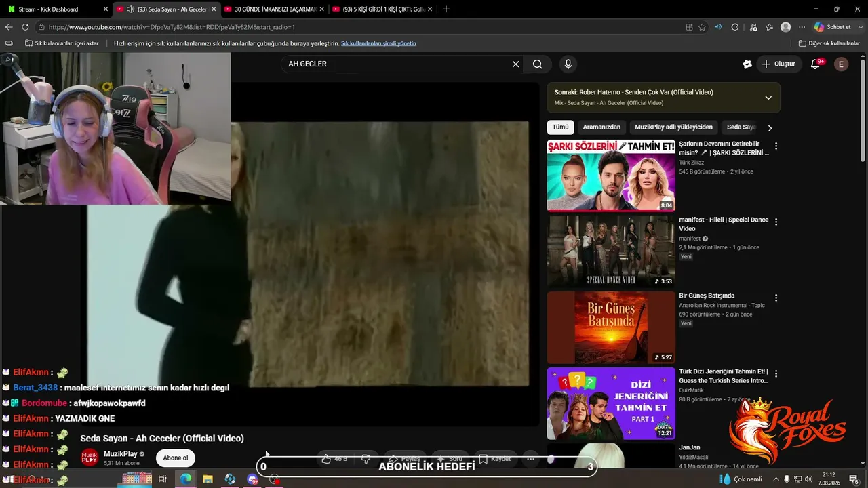Select MuzikPlay adlı yükleyiciden chip
The width and height of the screenshot is (868, 488).
pyautogui.click(x=673, y=127)
